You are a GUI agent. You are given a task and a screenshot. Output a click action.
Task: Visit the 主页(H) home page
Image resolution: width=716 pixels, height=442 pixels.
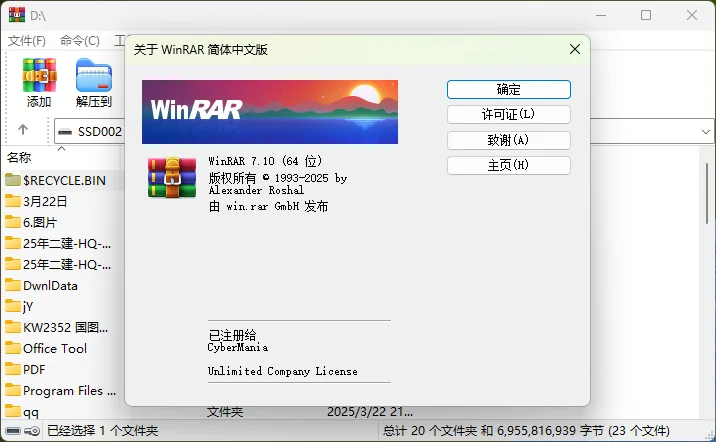click(508, 165)
